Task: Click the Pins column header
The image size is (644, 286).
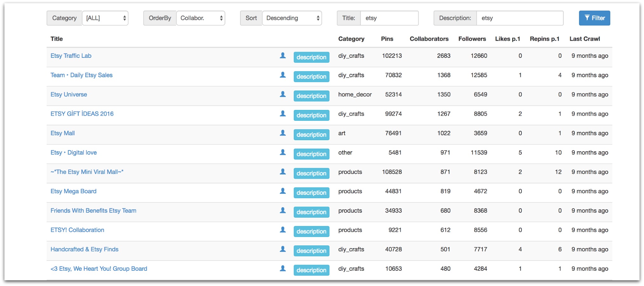Action: pos(387,39)
